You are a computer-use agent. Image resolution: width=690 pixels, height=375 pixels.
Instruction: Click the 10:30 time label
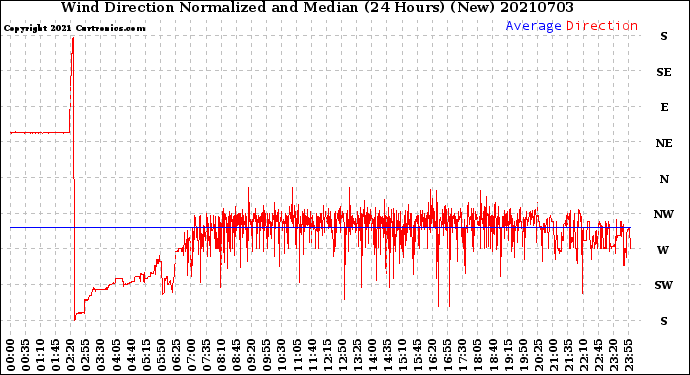(282, 356)
